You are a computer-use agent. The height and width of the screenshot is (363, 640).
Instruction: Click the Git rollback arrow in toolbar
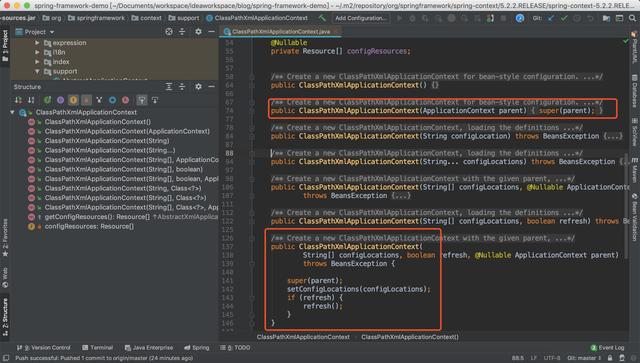pyautogui.click(x=590, y=18)
